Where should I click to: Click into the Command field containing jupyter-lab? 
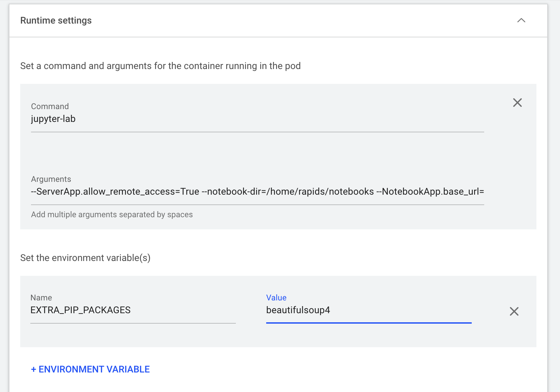pos(257,119)
